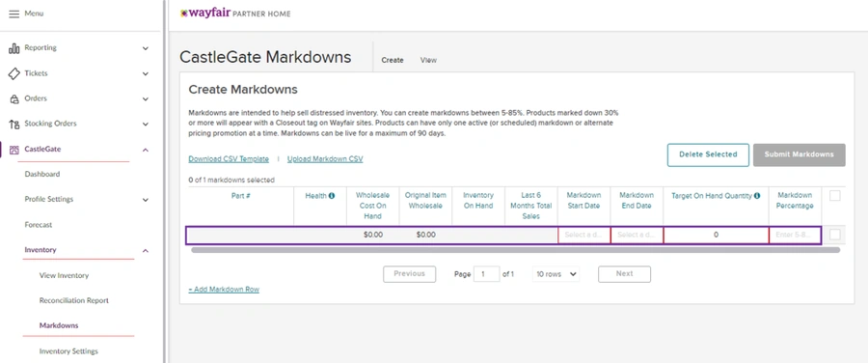Click the Inventory On Hand header

tap(477, 201)
